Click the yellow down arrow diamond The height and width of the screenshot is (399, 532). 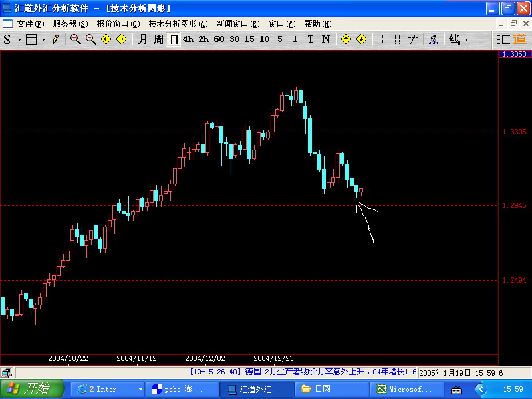coord(361,39)
